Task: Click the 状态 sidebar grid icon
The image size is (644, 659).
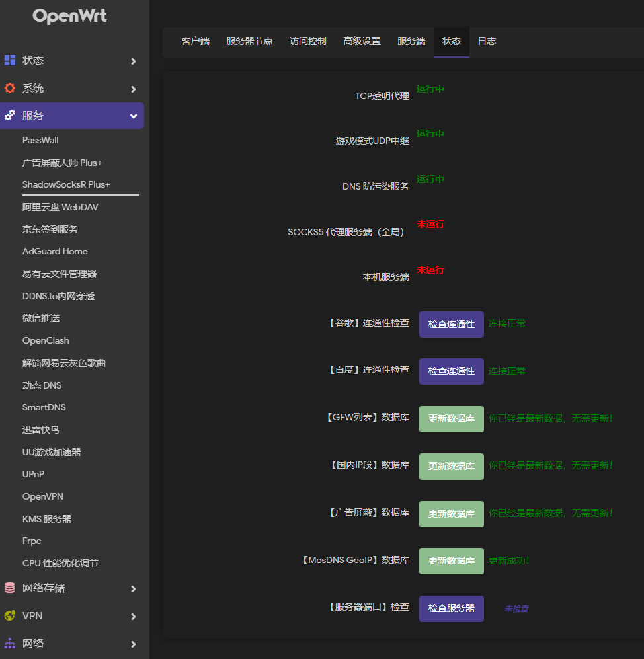Action: point(10,60)
